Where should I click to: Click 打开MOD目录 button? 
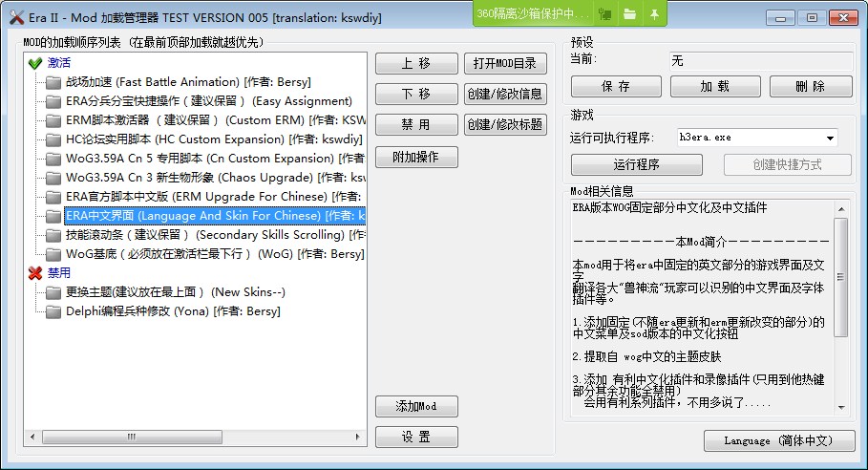click(x=505, y=64)
